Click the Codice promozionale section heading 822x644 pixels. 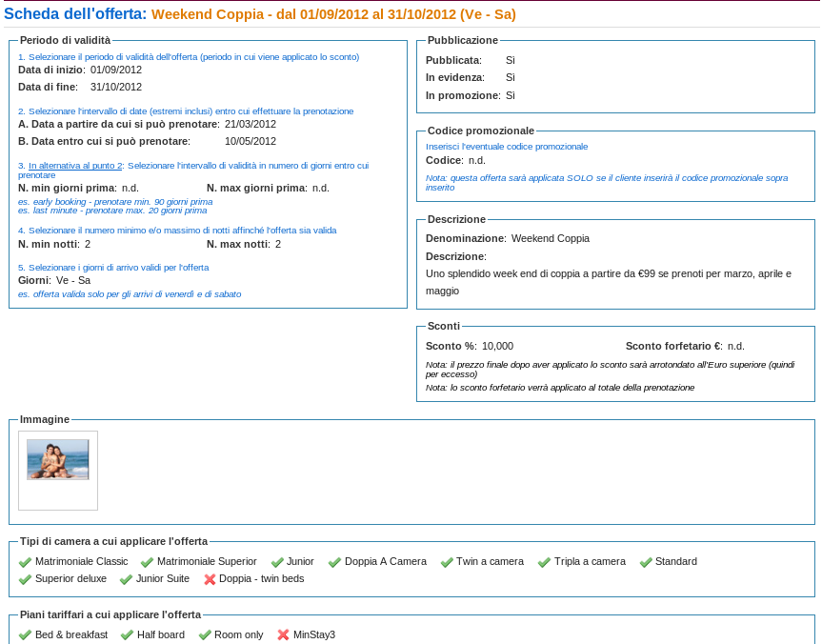point(480,131)
